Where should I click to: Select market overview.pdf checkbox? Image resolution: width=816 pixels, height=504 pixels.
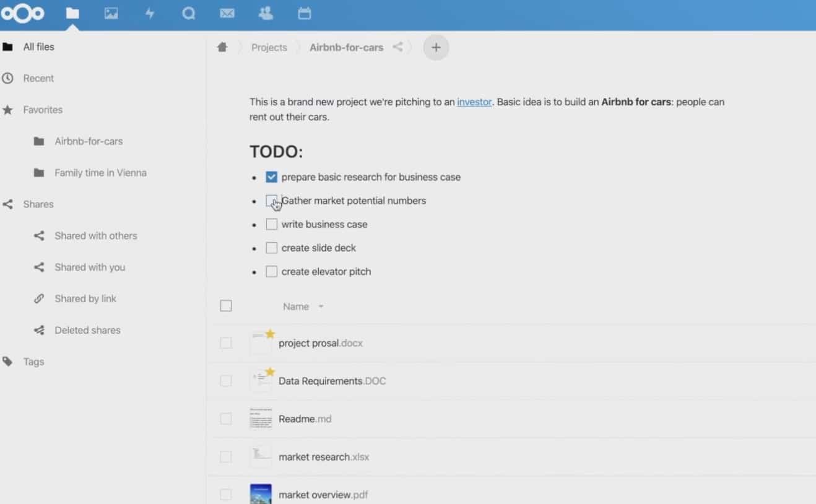(x=226, y=495)
